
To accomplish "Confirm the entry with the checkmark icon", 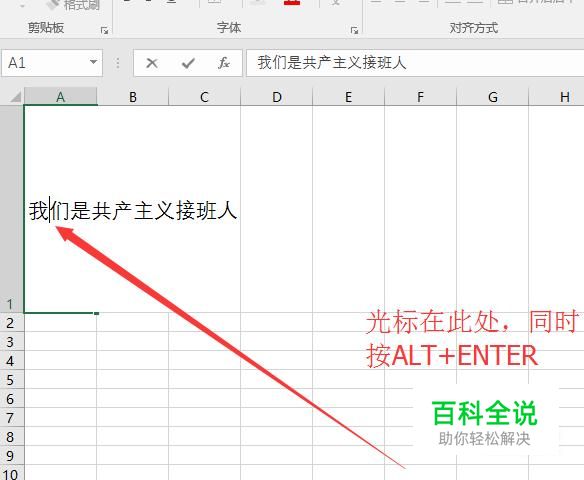I will click(x=188, y=63).
